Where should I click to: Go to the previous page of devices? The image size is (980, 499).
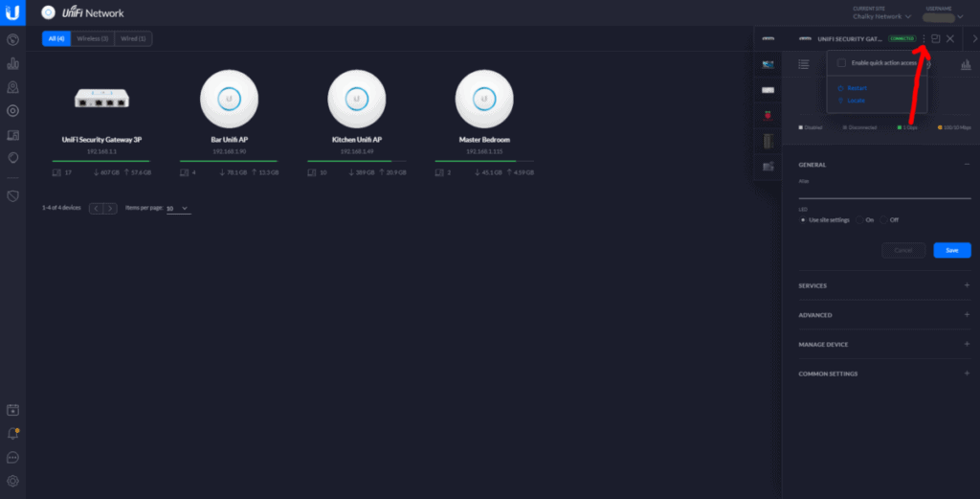click(x=97, y=208)
